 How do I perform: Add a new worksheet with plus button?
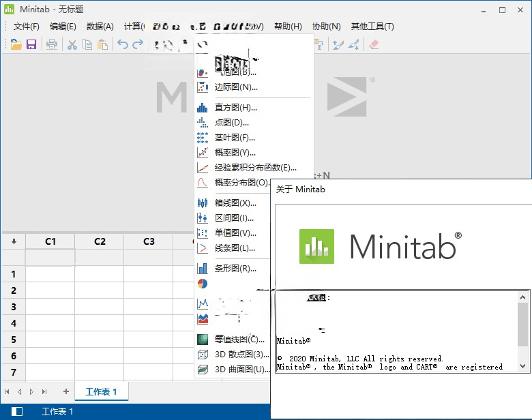(66, 391)
